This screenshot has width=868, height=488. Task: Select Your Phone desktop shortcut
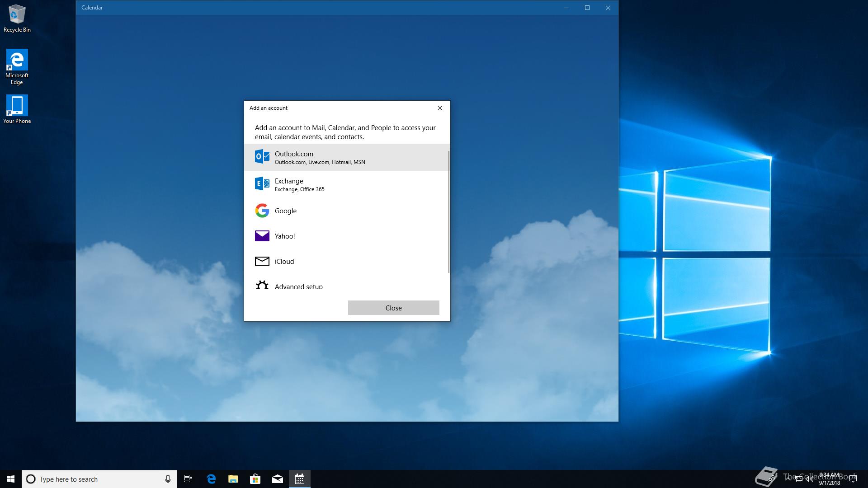17,109
